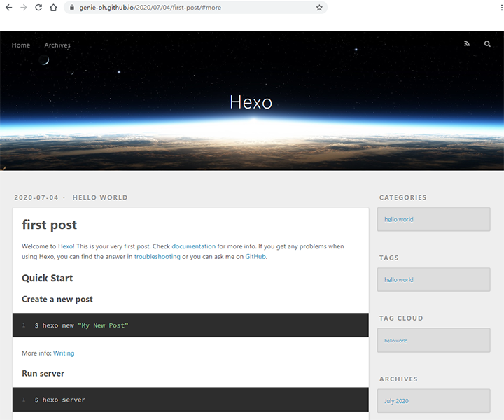504x420 pixels.
Task: Open HELLO WORLD category above post
Action: (100, 197)
